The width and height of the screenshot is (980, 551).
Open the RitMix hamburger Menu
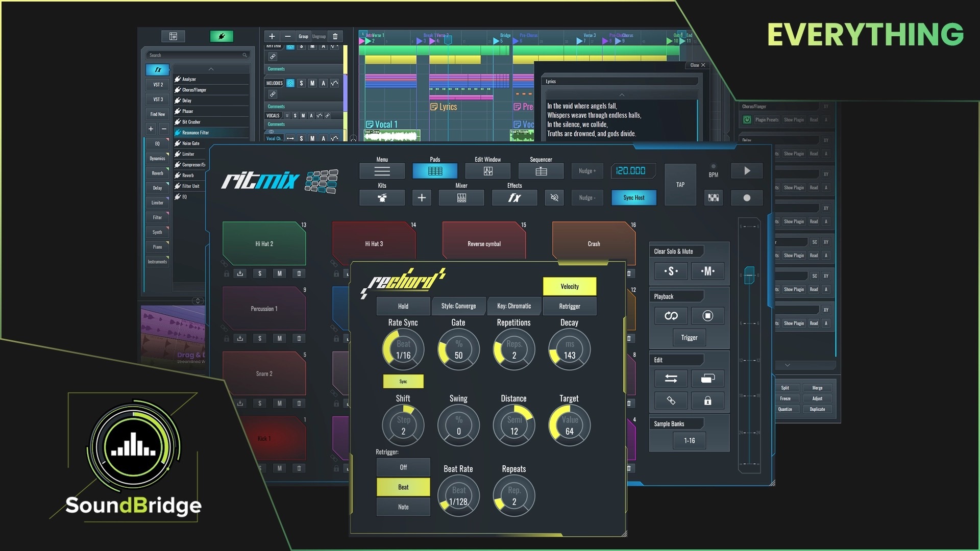(x=382, y=171)
